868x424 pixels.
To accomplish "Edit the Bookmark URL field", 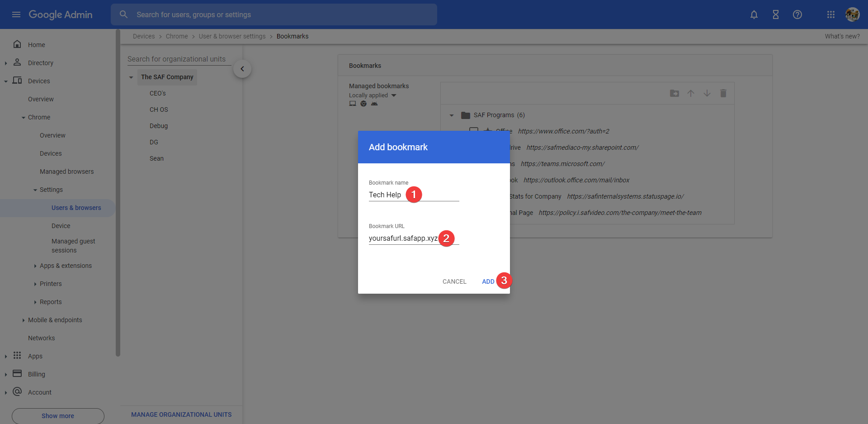I will (414, 238).
